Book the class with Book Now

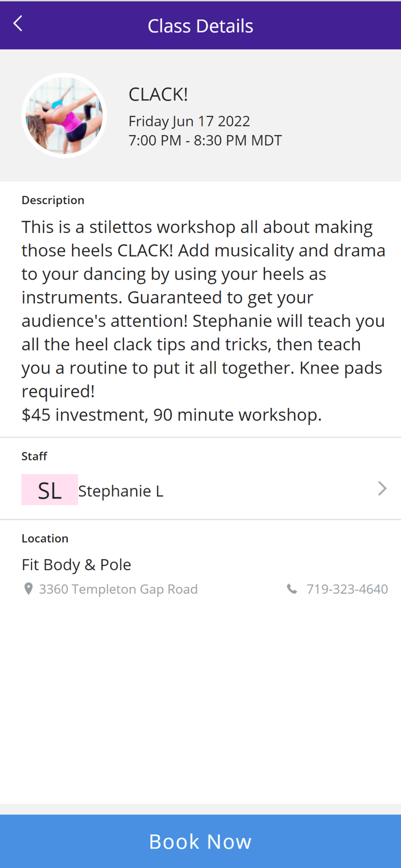point(200,841)
